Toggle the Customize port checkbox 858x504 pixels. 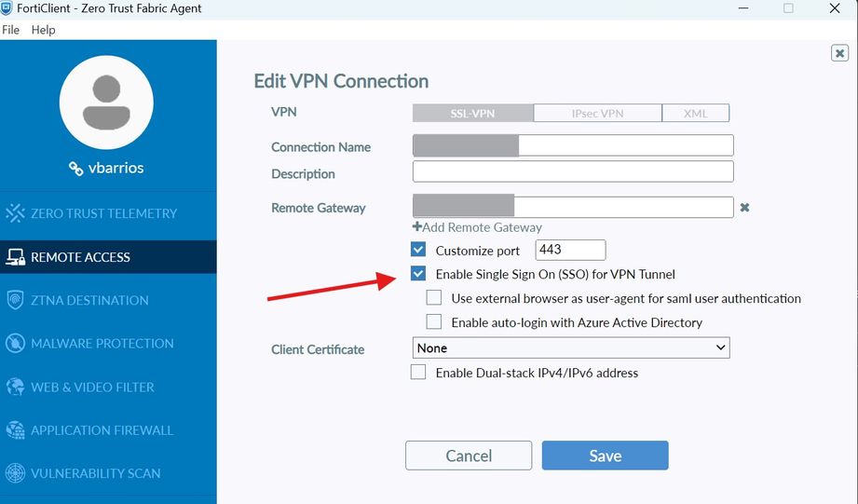418,250
